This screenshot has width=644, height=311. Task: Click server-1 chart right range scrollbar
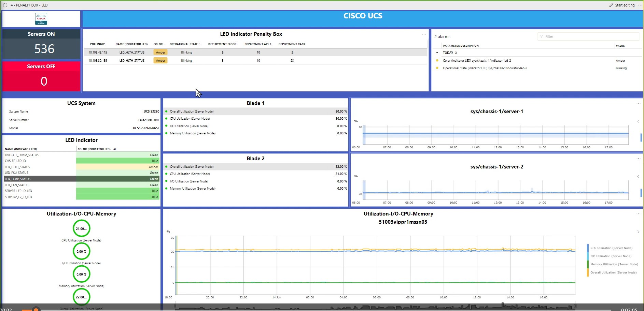(x=641, y=137)
